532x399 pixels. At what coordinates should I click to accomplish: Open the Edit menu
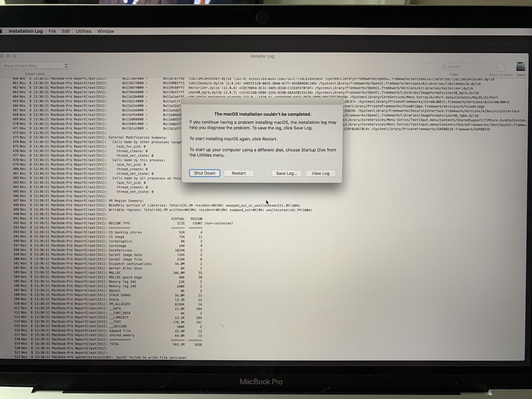click(x=66, y=31)
